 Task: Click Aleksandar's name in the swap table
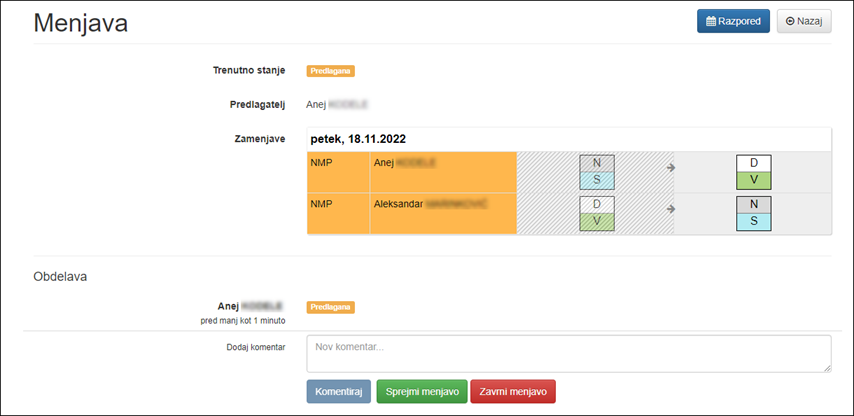tap(398, 203)
